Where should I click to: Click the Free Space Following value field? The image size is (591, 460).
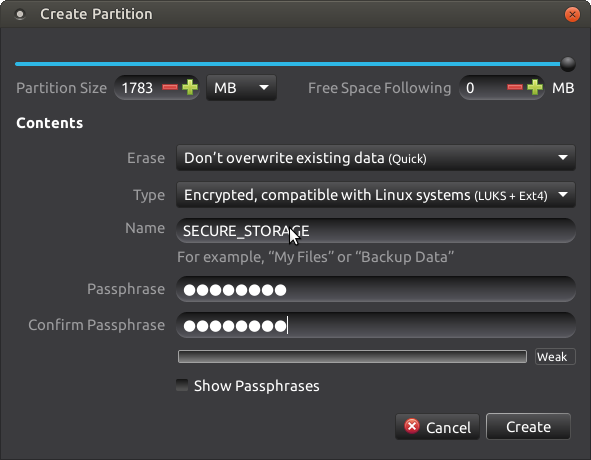point(482,87)
